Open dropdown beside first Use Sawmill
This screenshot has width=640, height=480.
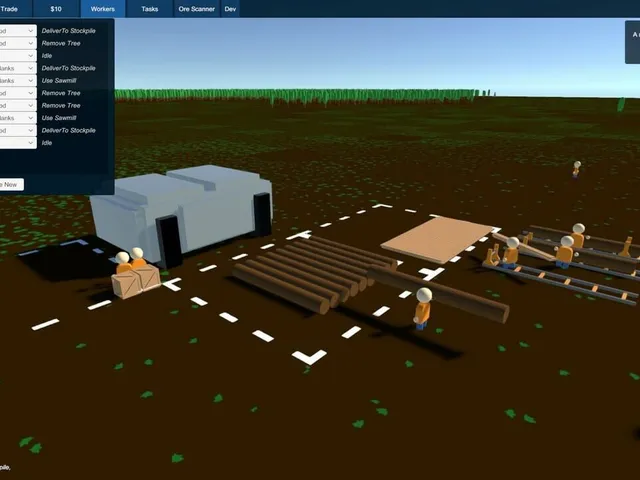18,80
